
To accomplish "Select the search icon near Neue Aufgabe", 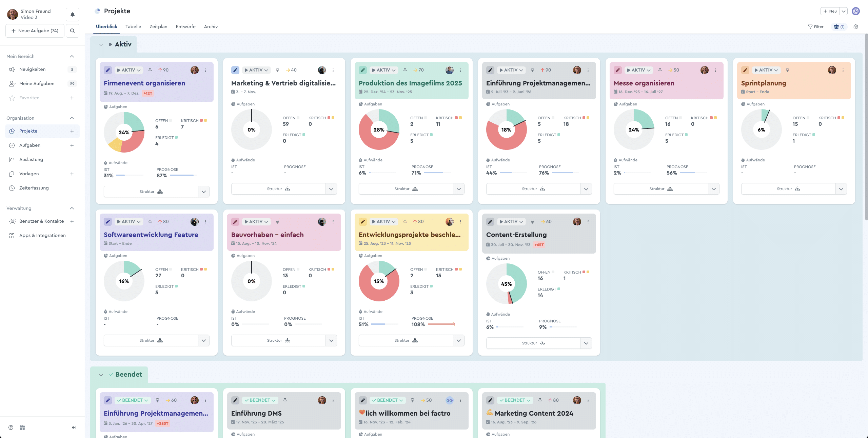I will point(72,31).
